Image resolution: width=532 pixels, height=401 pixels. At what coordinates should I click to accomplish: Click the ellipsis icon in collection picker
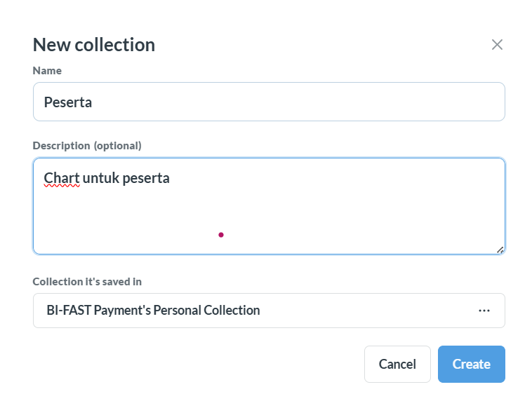[x=484, y=311]
